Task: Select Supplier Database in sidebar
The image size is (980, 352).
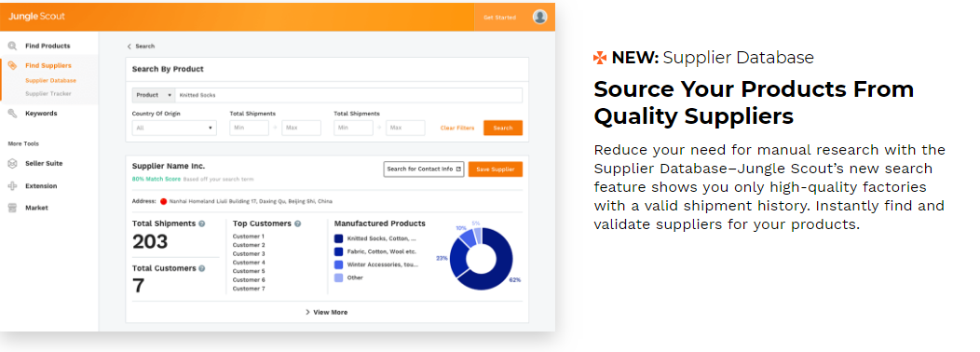Action: [x=50, y=81]
